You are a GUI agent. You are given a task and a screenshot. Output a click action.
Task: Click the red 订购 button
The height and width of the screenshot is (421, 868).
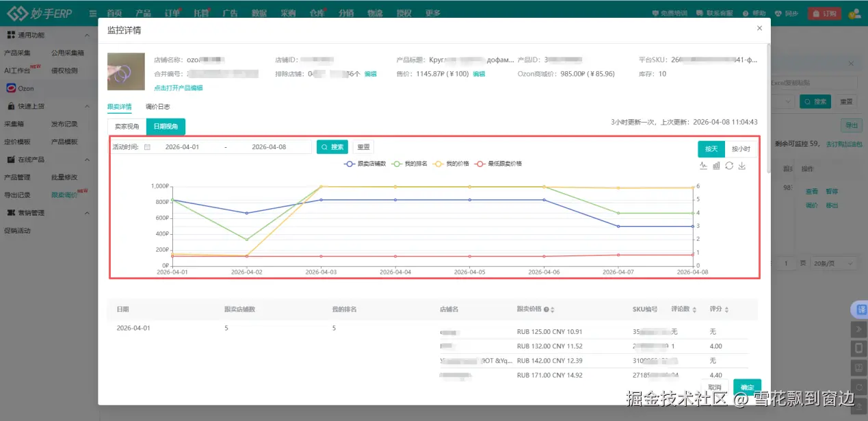[x=824, y=13]
